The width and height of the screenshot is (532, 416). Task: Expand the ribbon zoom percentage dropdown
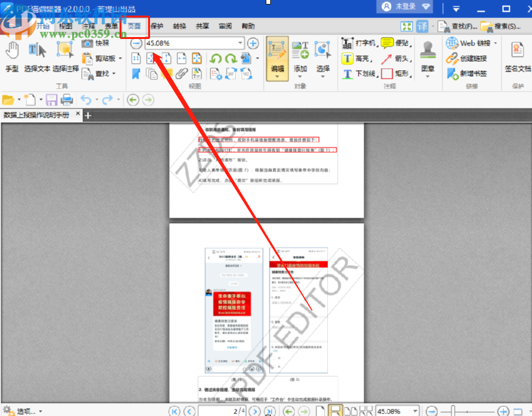240,43
